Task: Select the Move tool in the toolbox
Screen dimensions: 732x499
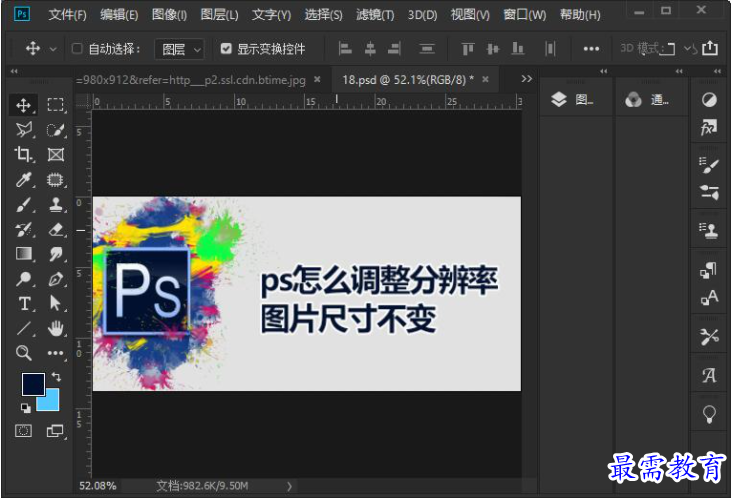Action: click(23, 105)
